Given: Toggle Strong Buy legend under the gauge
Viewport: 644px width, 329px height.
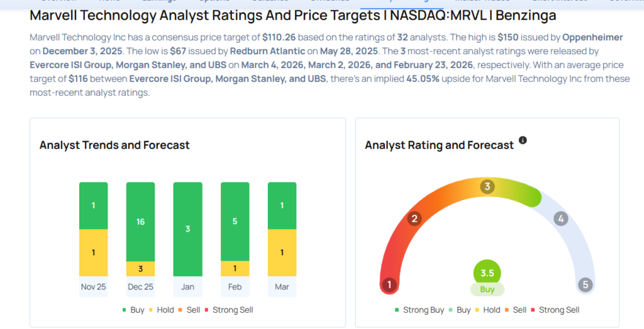Looking at the screenshot, I should [419, 309].
